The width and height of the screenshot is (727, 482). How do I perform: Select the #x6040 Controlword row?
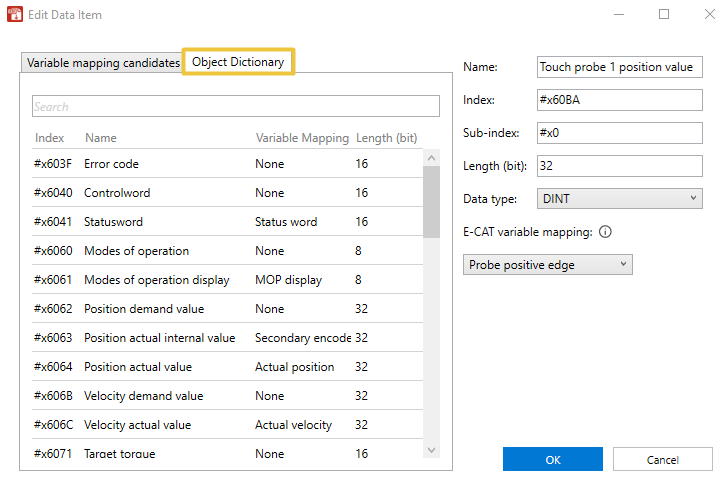pyautogui.click(x=225, y=193)
